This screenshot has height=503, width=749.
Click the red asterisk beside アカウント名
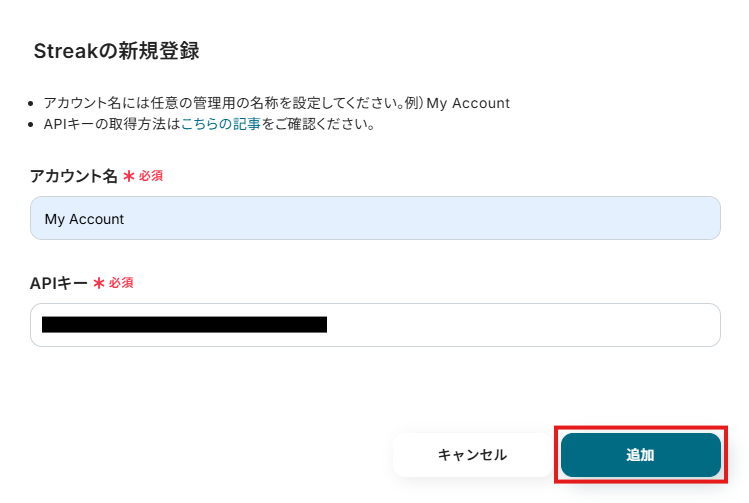pos(128,176)
